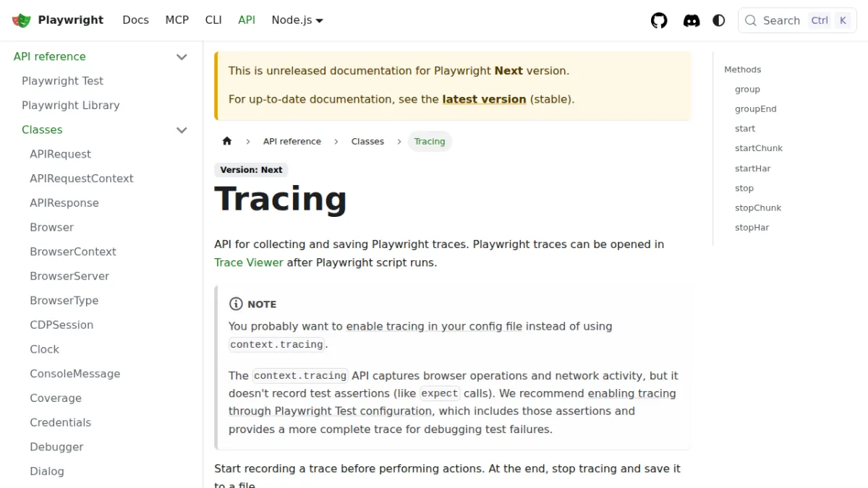
Task: Select Playwright Test sidebar item
Action: coord(62,81)
